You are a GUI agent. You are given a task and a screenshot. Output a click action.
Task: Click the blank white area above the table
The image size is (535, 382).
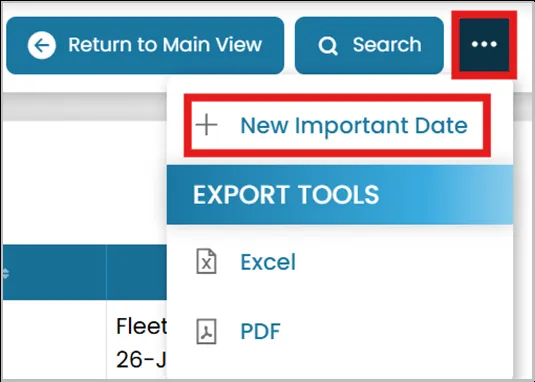click(x=84, y=182)
